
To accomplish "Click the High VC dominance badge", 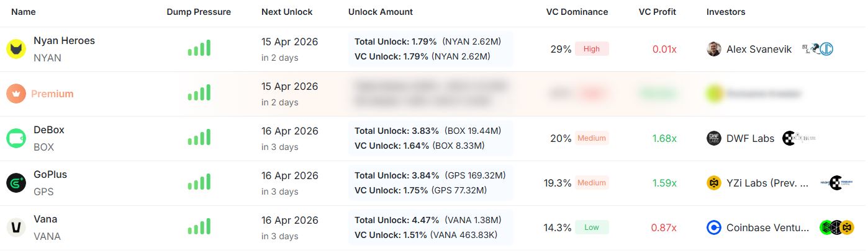I will (592, 49).
